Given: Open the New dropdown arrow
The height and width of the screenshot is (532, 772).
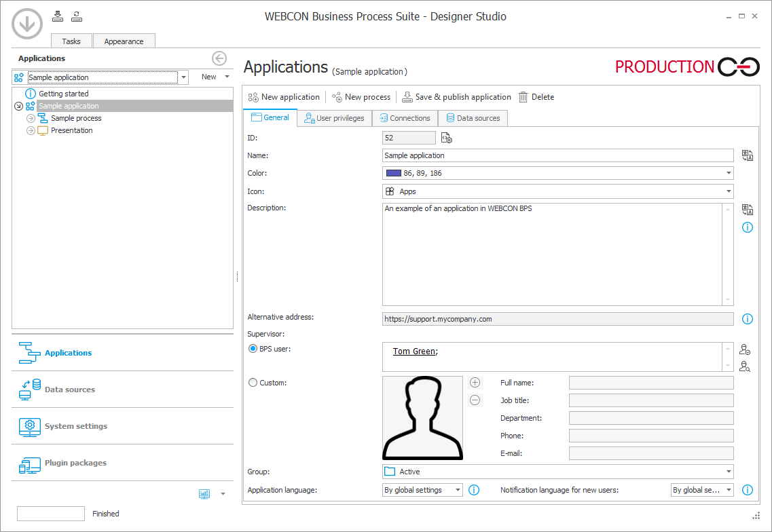Looking at the screenshot, I should [227, 77].
